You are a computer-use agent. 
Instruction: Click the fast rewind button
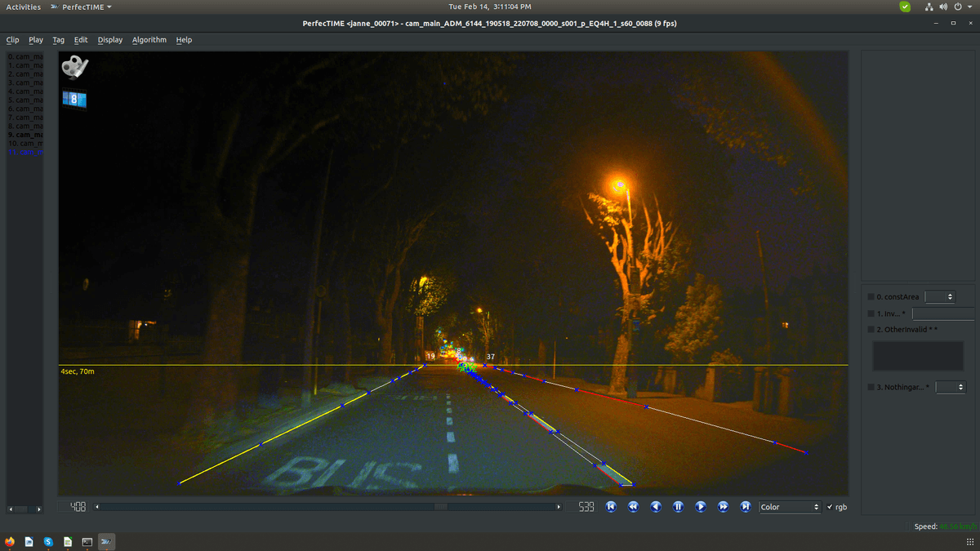(x=633, y=507)
